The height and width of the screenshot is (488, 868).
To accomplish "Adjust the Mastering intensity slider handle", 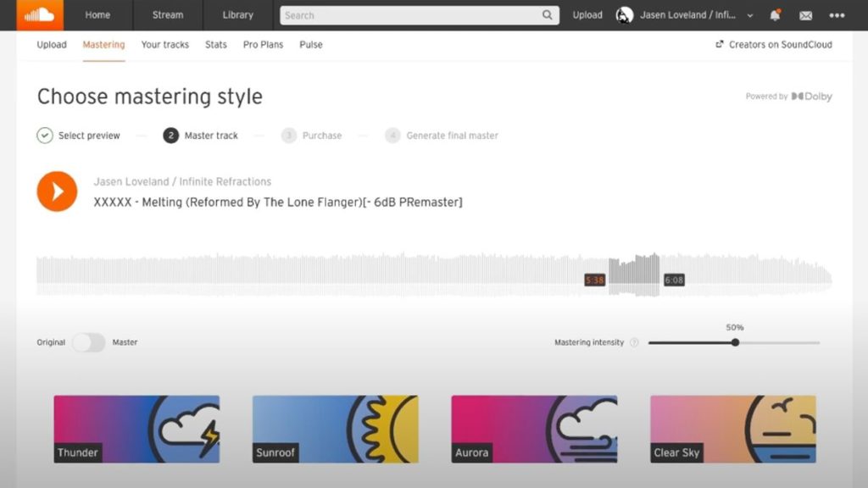I will 734,342.
